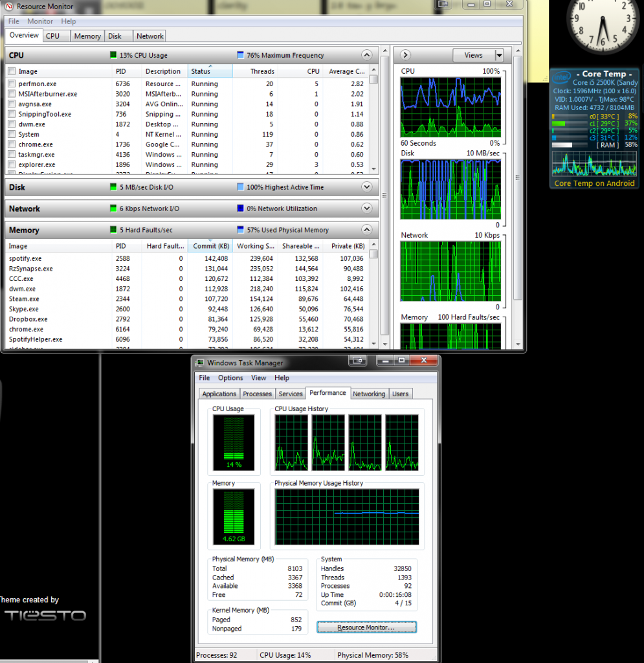Image resolution: width=644 pixels, height=663 pixels.
Task: Switch to Resource Monitor Network tab
Action: click(150, 36)
